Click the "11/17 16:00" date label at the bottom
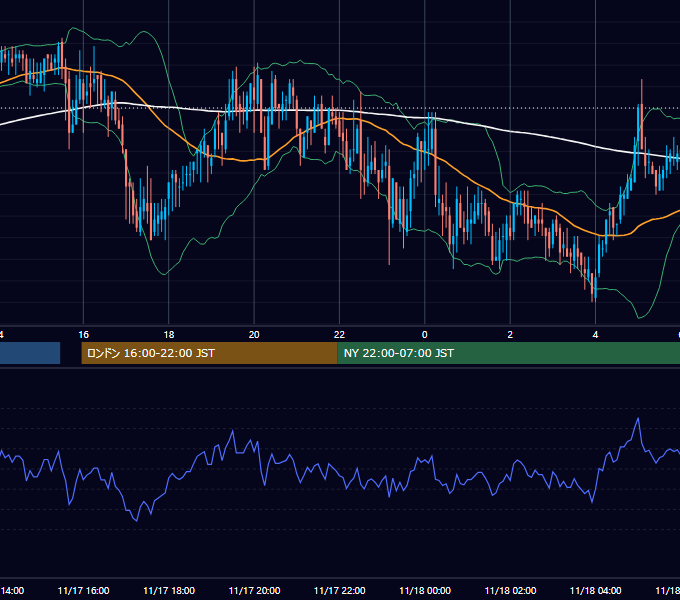Viewport: 680px width, 600px height. pyautogui.click(x=83, y=590)
